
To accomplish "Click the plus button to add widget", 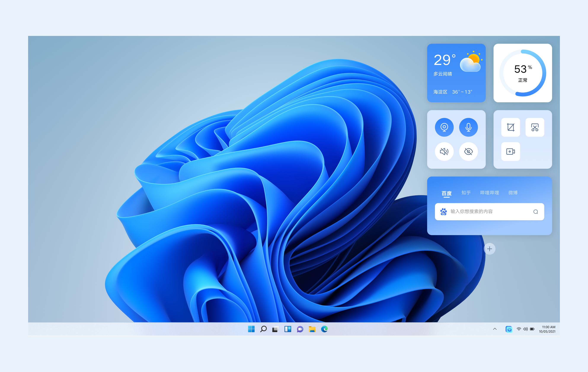I will tap(489, 249).
